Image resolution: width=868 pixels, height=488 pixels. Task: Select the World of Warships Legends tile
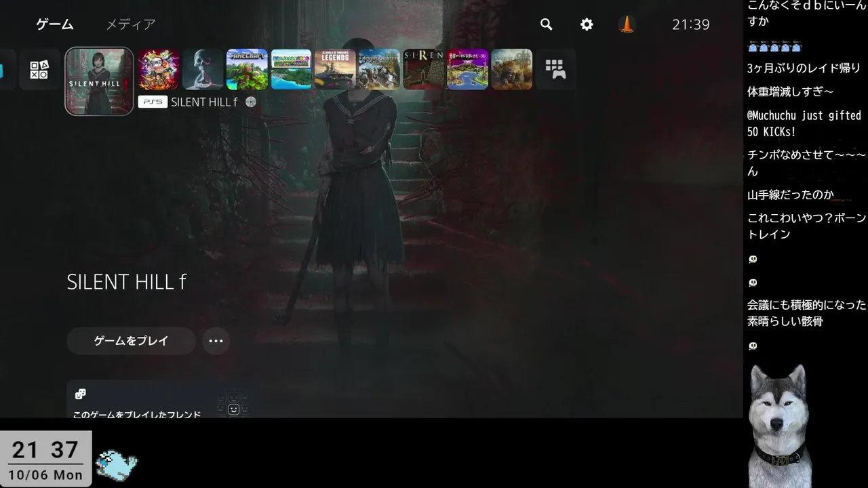(335, 69)
